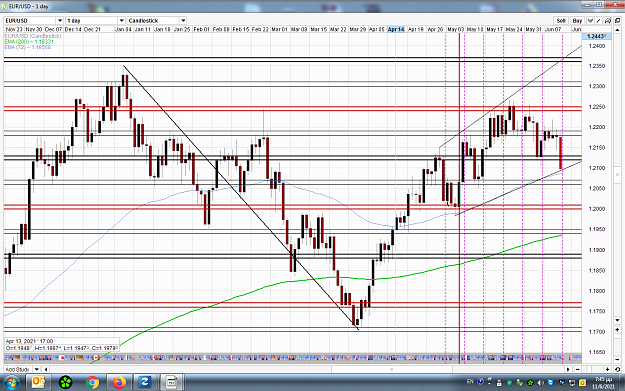Click the vertical scrollbar up arrow

click(617, 30)
